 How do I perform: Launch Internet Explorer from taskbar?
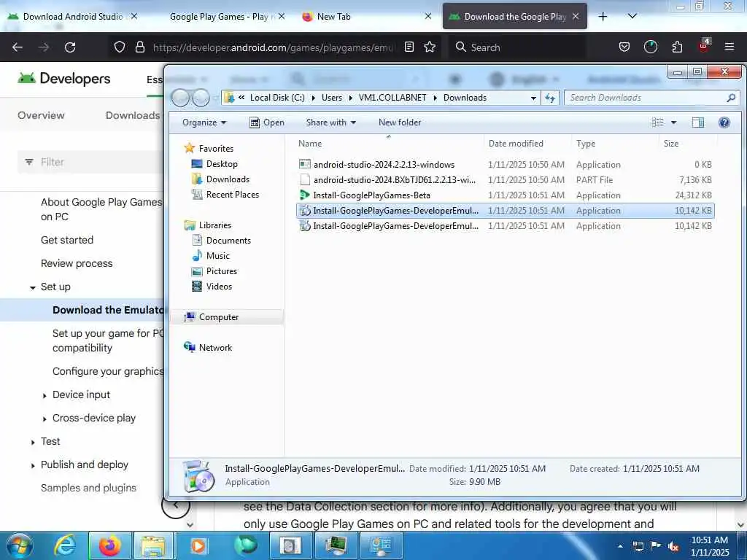(65, 545)
